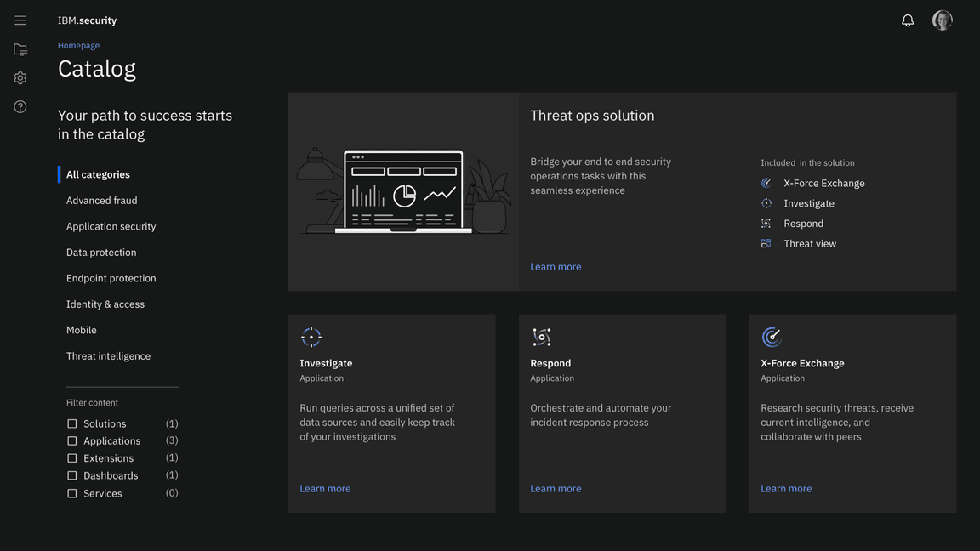This screenshot has height=551, width=980.
Task: Click the Respond application icon
Action: pyautogui.click(x=541, y=336)
